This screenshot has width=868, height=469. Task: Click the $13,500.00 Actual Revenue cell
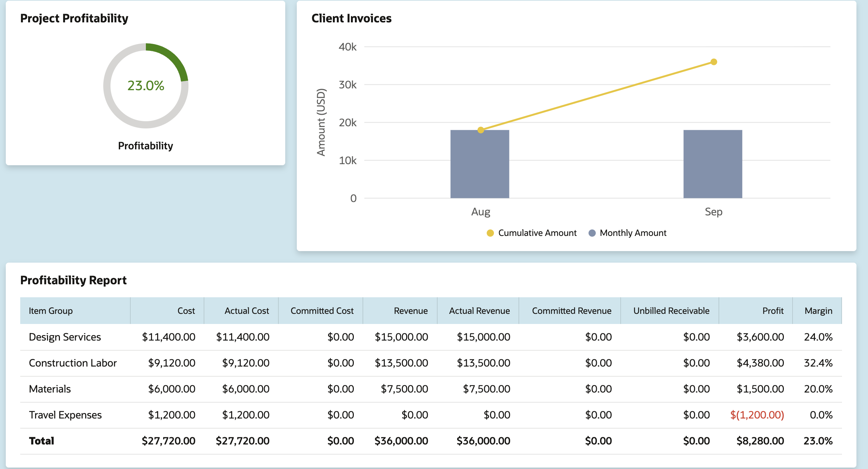tap(483, 363)
